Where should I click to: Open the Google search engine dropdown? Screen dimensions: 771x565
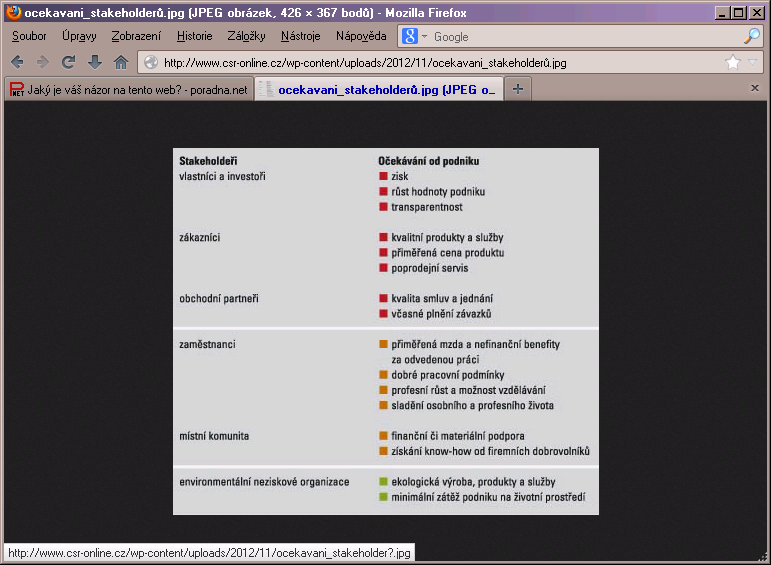click(x=415, y=36)
